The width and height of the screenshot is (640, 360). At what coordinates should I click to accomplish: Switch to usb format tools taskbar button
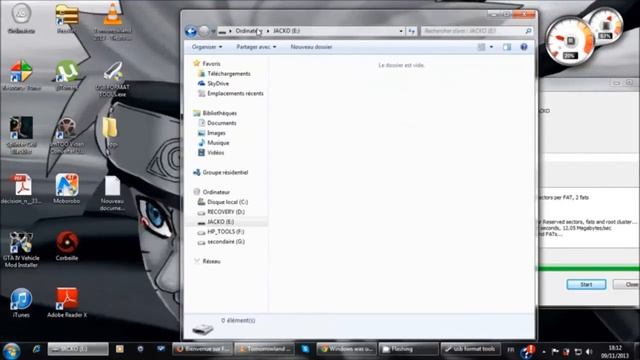click(x=471, y=349)
